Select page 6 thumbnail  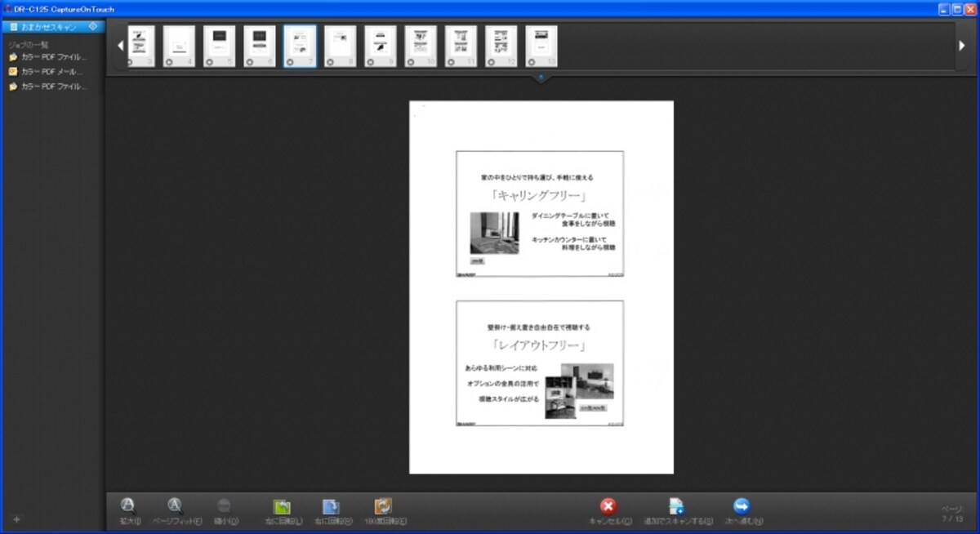(x=260, y=46)
